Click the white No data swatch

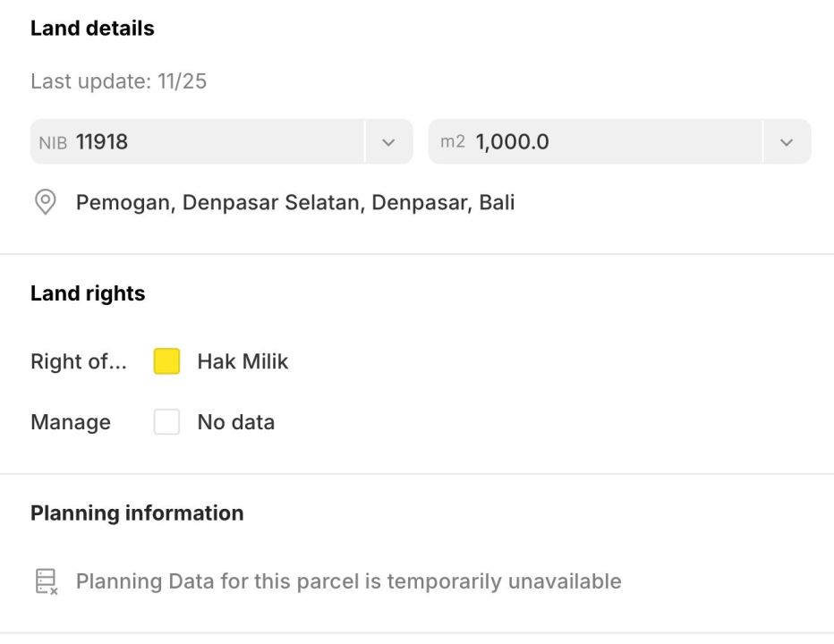coord(166,422)
